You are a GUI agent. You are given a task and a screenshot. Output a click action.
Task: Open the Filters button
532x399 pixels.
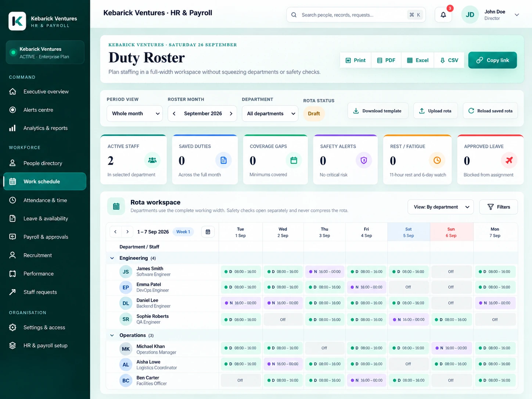(499, 207)
